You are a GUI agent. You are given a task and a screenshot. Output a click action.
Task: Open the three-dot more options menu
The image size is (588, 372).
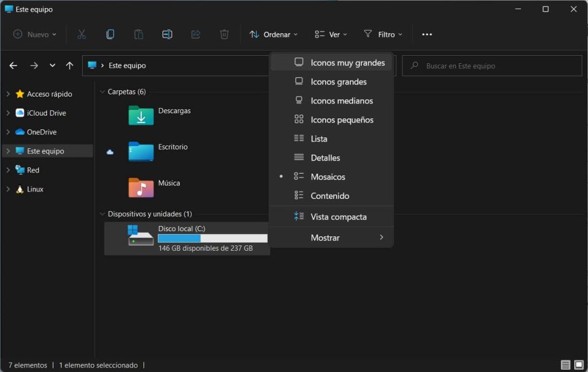(427, 34)
